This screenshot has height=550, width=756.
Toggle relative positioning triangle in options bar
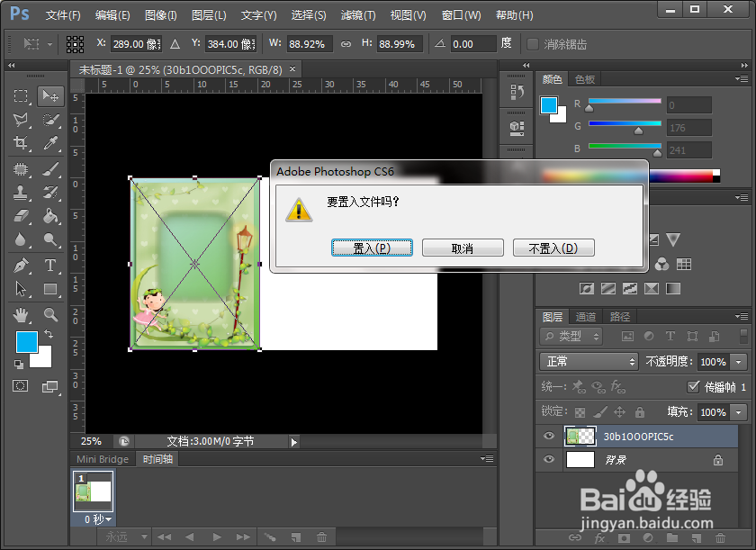[x=175, y=44]
